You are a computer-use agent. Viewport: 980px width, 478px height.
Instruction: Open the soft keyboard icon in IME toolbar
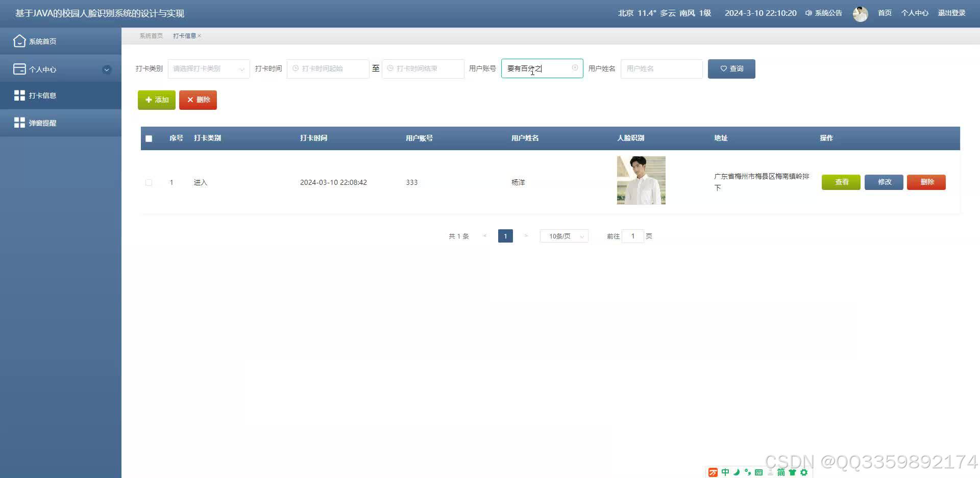[x=759, y=472]
